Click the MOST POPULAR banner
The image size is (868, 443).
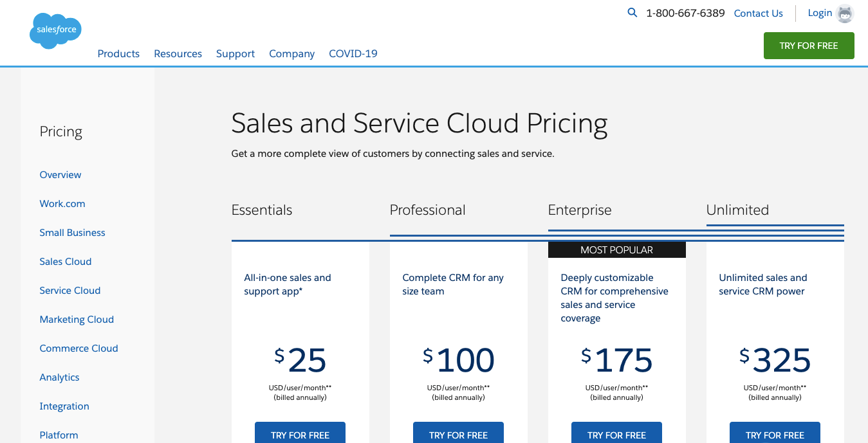tap(617, 250)
